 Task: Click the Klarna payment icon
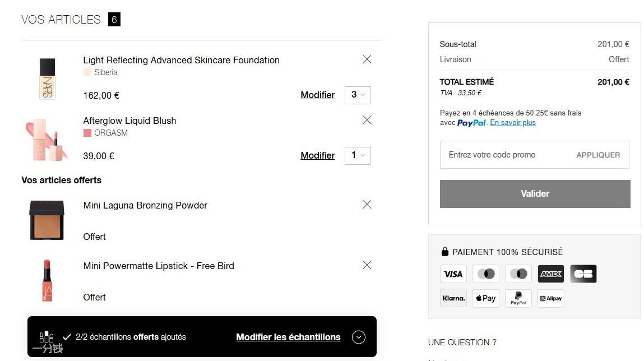[453, 299]
